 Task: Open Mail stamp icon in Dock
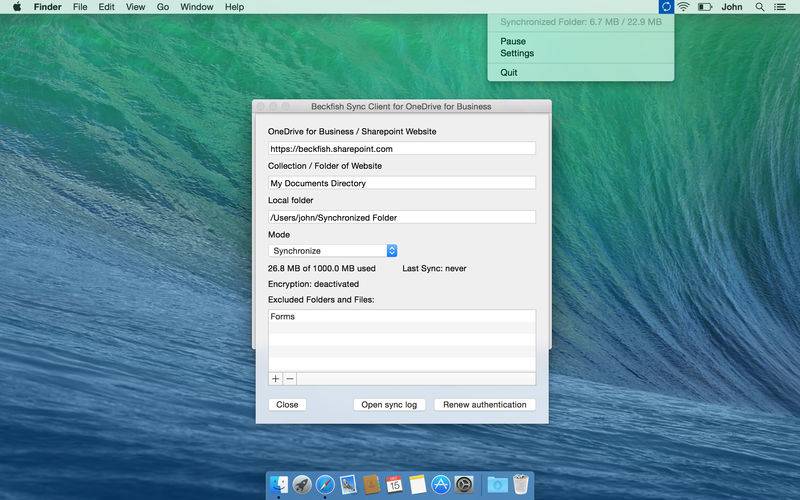(x=348, y=484)
